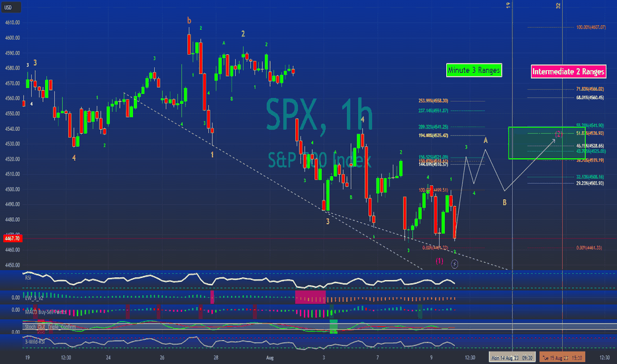The image size is (617, 364).
Task: Select the 209.32%(4541.25) extension level label
Action: tap(433, 127)
